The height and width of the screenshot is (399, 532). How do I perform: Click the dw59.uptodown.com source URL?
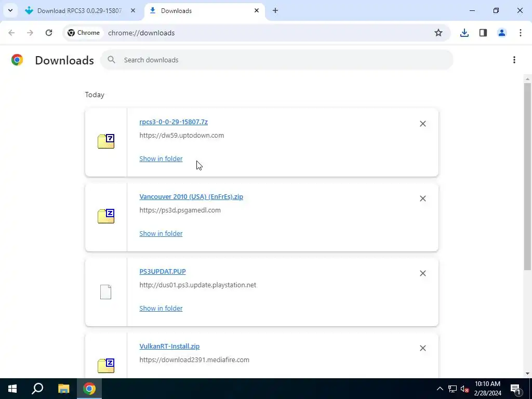181,136
